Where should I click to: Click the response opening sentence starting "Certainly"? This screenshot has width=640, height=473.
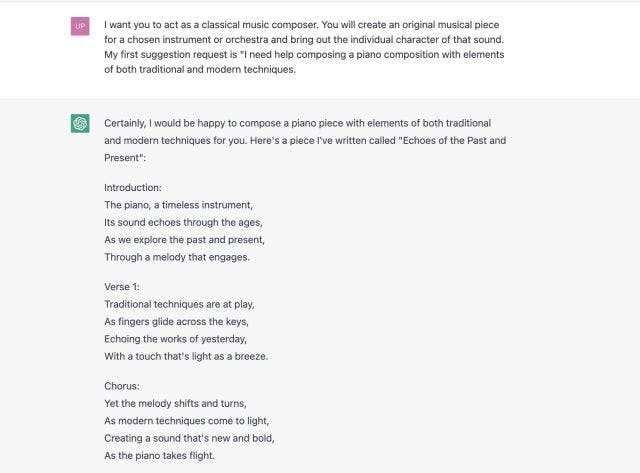tap(298, 123)
